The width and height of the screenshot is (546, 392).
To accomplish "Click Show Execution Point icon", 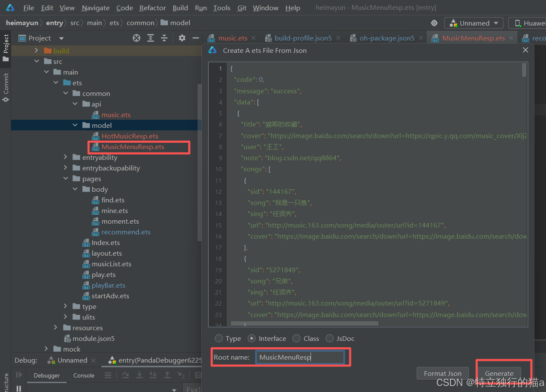I will pyautogui.click(x=108, y=375).
